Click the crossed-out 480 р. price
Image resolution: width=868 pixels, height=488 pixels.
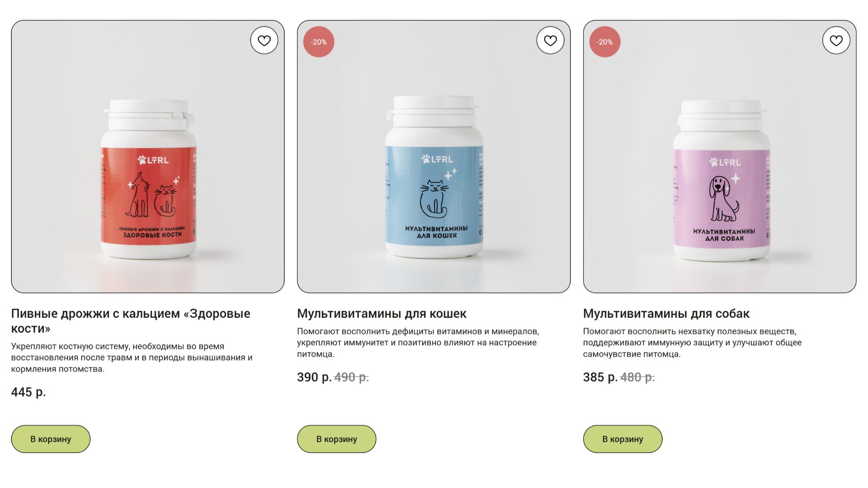pos(637,377)
